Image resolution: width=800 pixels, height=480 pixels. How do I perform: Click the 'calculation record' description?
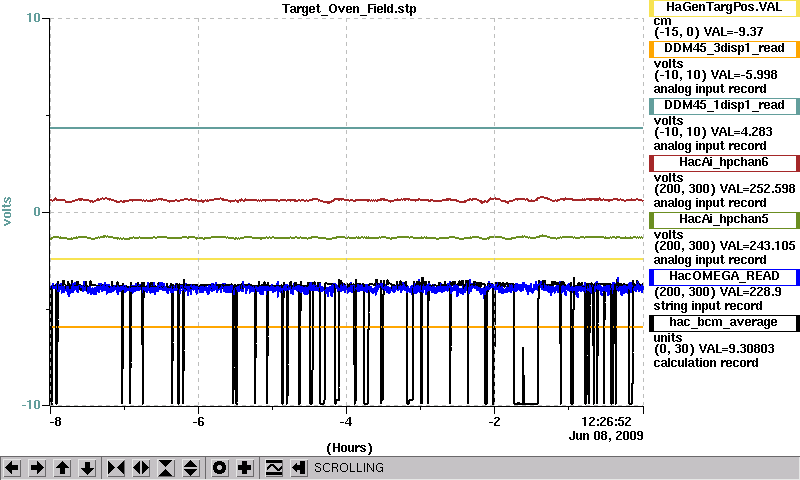[706, 363]
